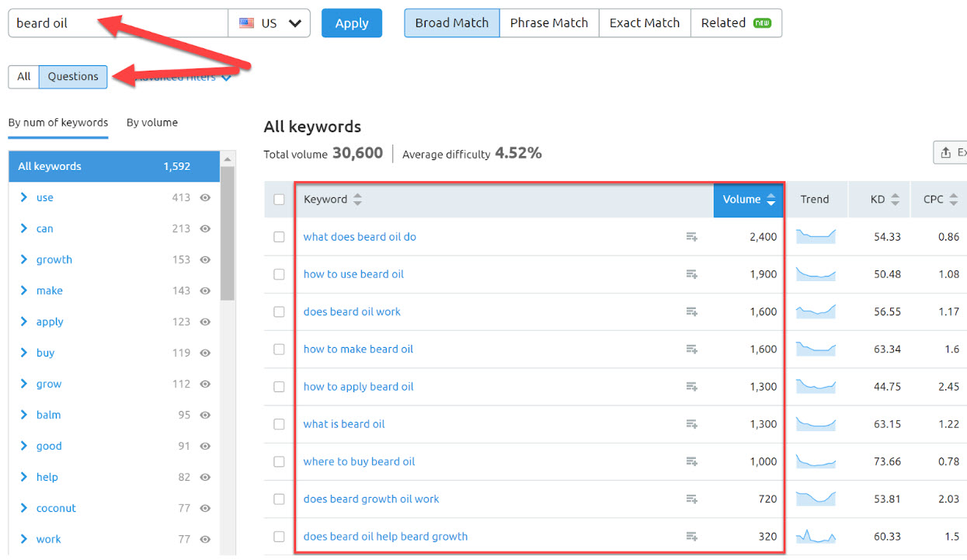This screenshot has height=560, width=967.
Task: Add 'what does beard oil do' to keyword list
Action: pos(691,237)
